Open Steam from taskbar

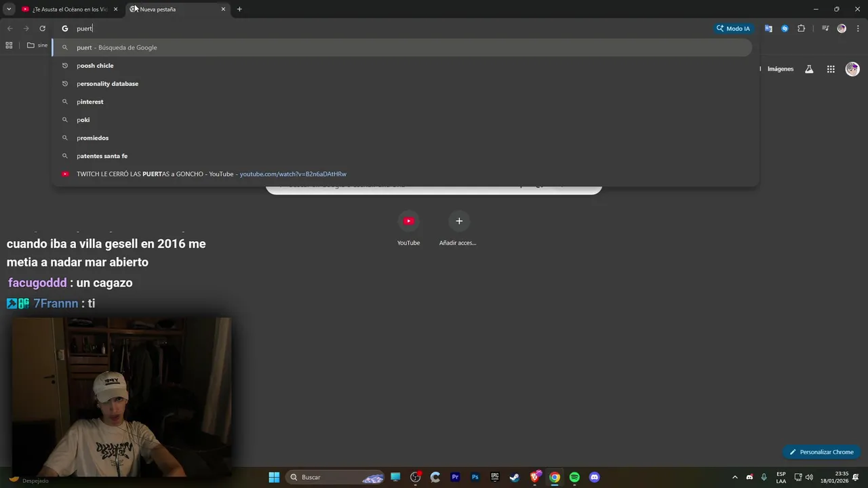tap(515, 477)
